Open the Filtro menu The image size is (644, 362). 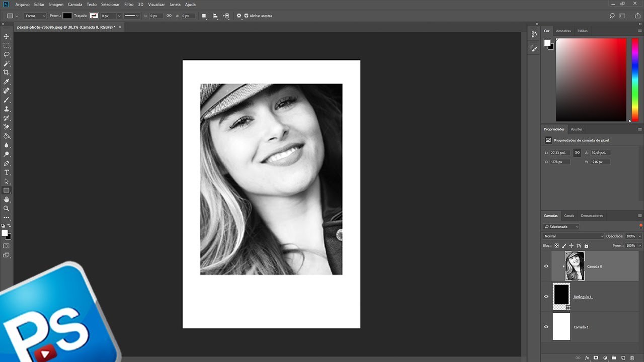click(129, 4)
